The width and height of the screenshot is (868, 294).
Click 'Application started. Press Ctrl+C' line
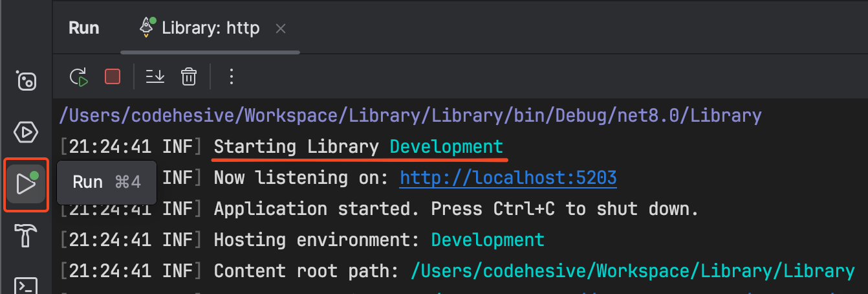[x=457, y=209]
